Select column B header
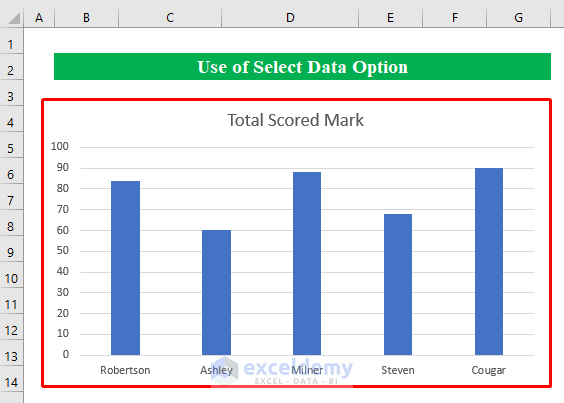This screenshot has width=564, height=403. [86, 18]
